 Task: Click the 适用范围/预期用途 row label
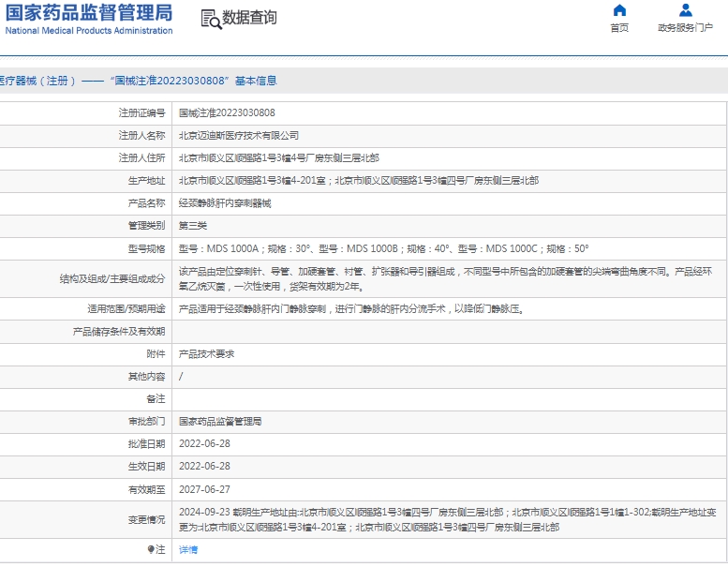pos(126,309)
